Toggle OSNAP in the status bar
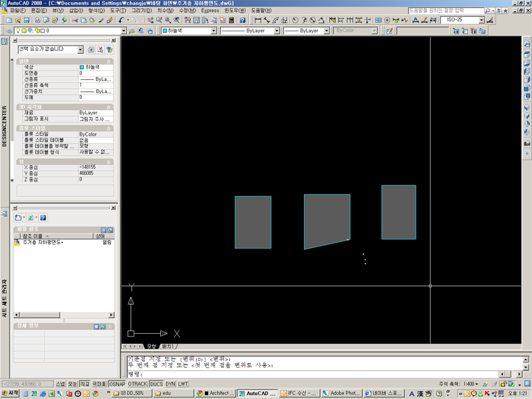This screenshot has width=532, height=399. click(117, 384)
